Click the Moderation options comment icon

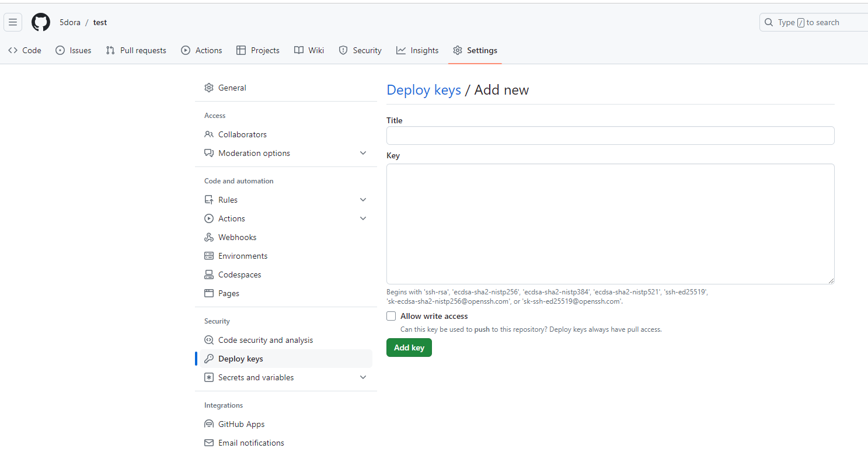[x=209, y=153]
